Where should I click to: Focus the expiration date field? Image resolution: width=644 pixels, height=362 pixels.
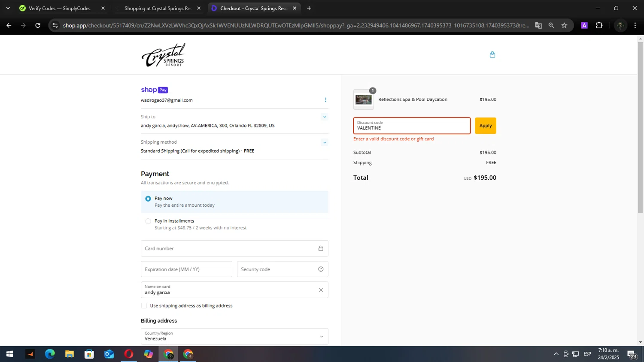tap(186, 269)
